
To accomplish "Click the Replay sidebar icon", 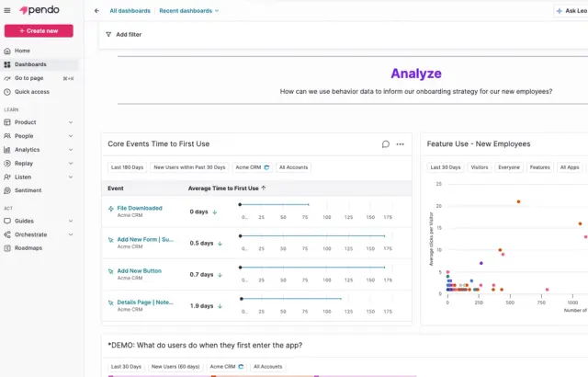I will [7, 163].
